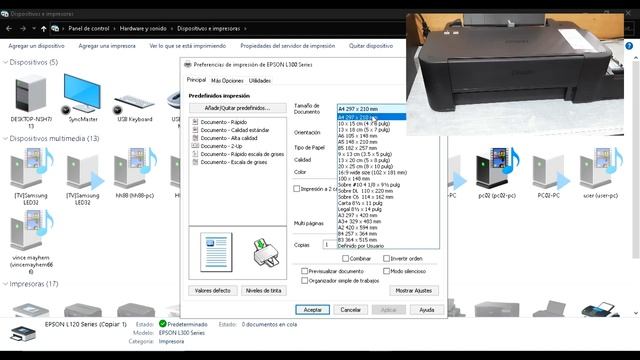
Task: Select the second [TV]Samsung LED32 media icon
Action: tap(84, 171)
